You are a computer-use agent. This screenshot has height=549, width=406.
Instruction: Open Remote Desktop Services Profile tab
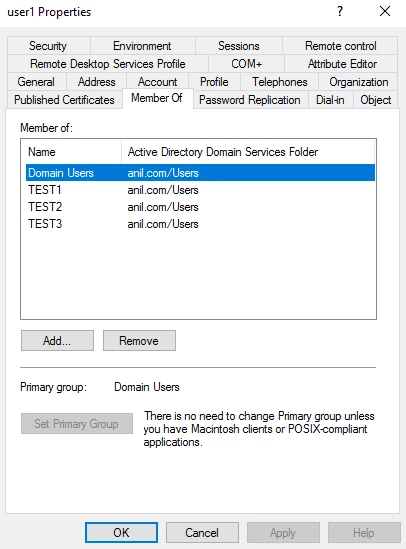click(x=108, y=64)
